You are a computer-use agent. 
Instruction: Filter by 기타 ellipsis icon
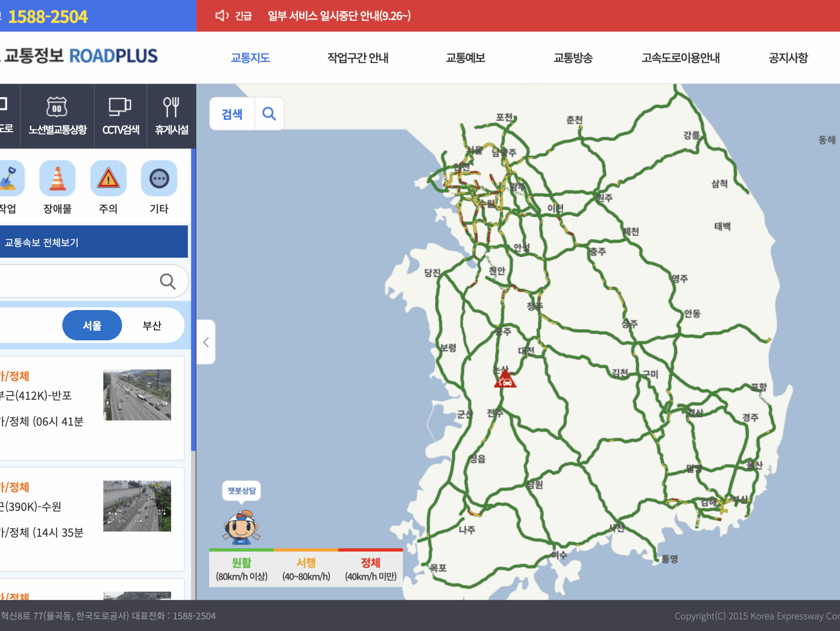coord(159,179)
